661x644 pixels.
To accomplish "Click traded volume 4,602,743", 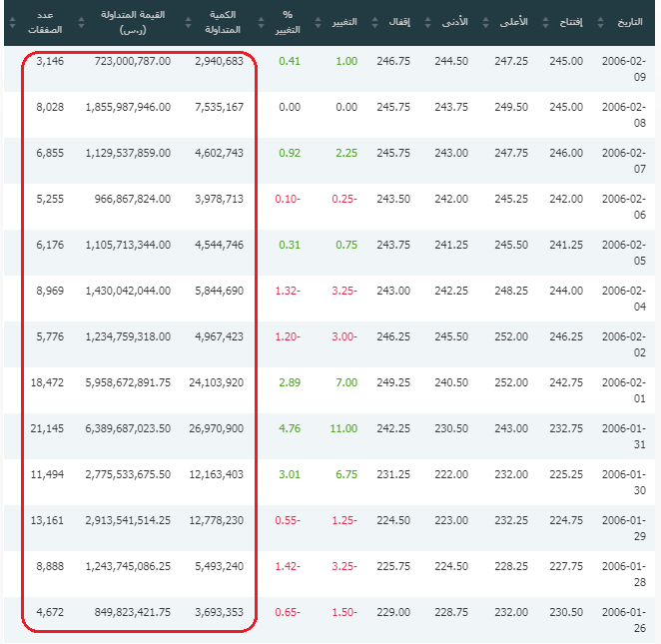I will pos(219,154).
